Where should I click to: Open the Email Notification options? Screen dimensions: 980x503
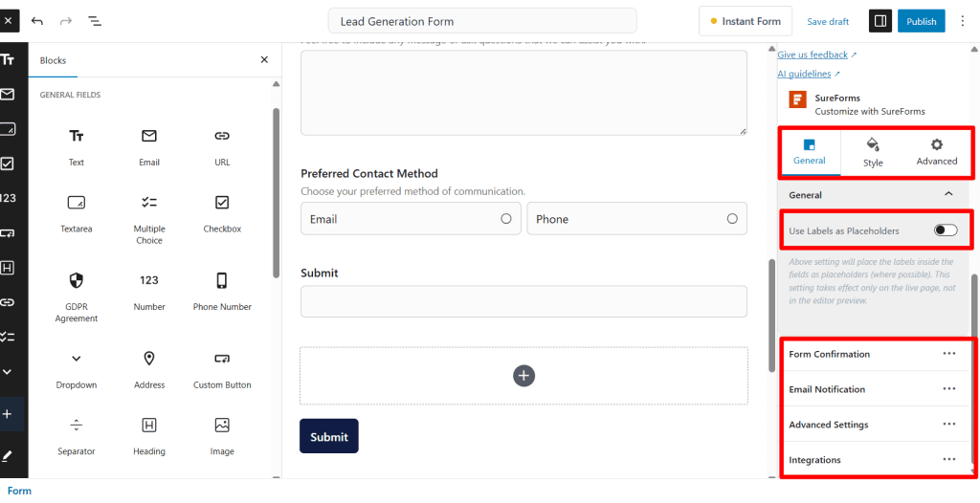pyautogui.click(x=948, y=389)
